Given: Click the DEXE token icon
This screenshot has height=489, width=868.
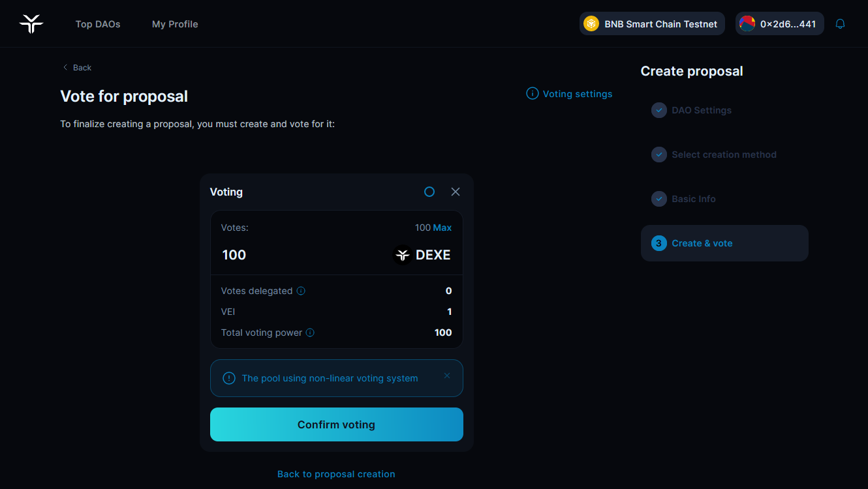Looking at the screenshot, I should pyautogui.click(x=403, y=255).
